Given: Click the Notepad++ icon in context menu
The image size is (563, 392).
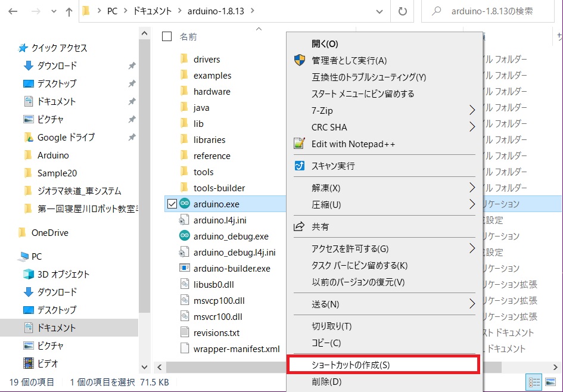Looking at the screenshot, I should point(300,144).
